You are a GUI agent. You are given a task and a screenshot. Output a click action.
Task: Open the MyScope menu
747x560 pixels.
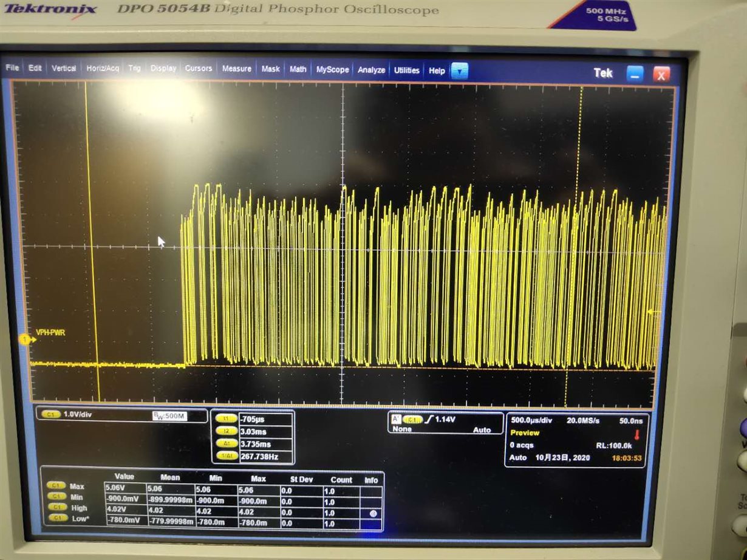(x=332, y=70)
